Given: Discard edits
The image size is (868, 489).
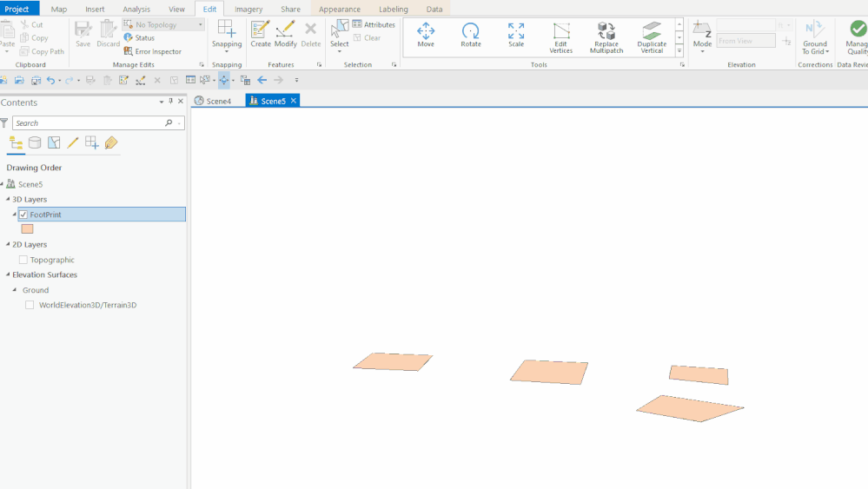Looking at the screenshot, I should point(108,34).
